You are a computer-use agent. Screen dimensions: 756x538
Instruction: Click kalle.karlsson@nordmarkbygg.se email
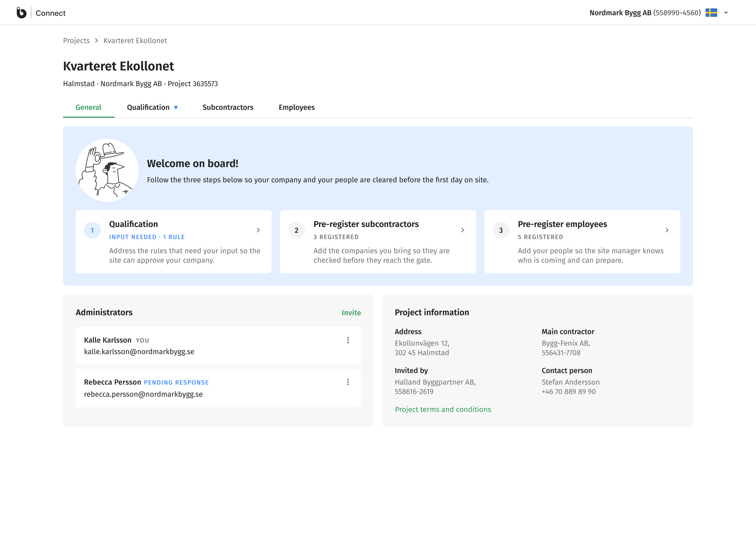click(x=139, y=352)
